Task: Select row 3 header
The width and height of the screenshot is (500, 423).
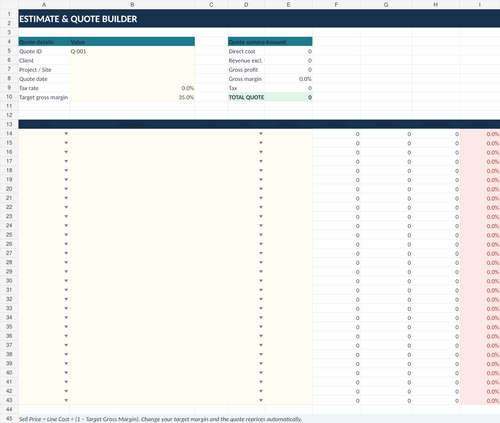Action: click(x=9, y=32)
